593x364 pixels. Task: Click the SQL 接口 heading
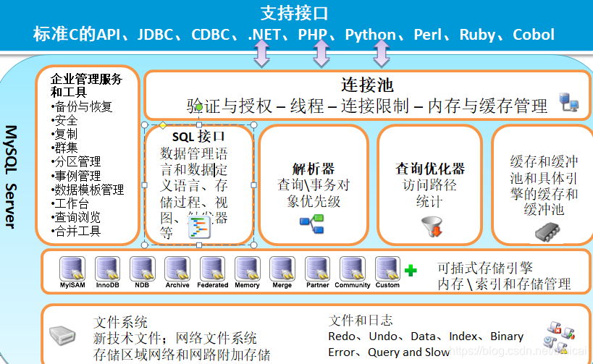198,137
